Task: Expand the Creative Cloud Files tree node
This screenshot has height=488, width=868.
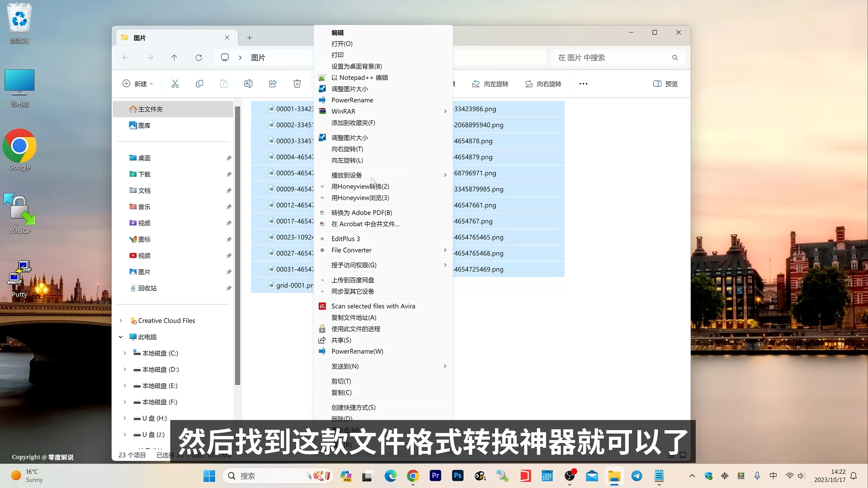Action: tap(121, 320)
